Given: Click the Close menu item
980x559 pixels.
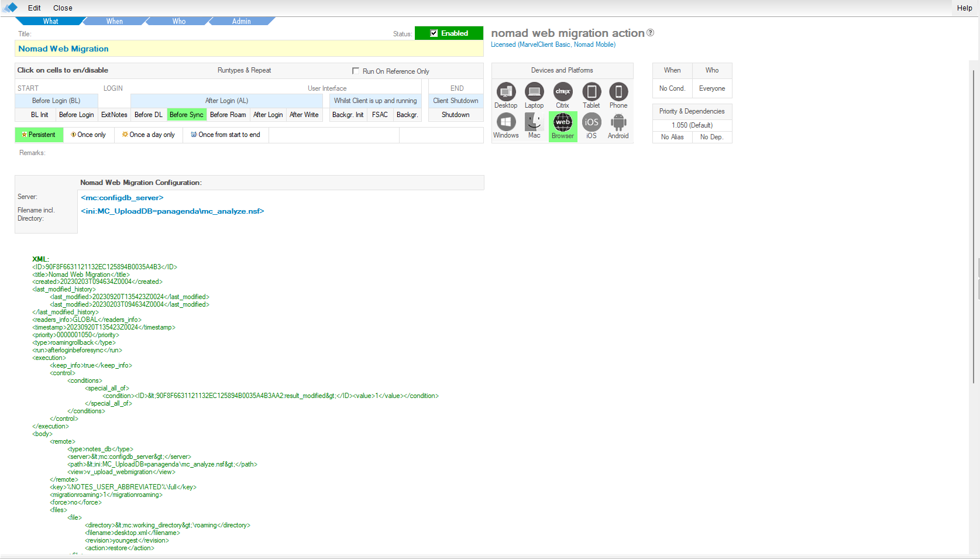Looking at the screenshot, I should 63,8.
